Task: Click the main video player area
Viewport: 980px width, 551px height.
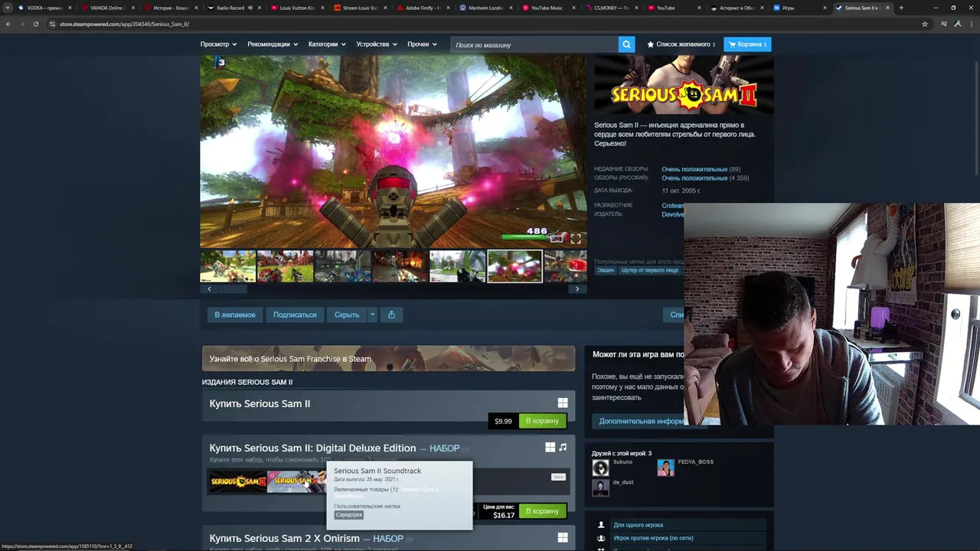Action: click(x=393, y=151)
